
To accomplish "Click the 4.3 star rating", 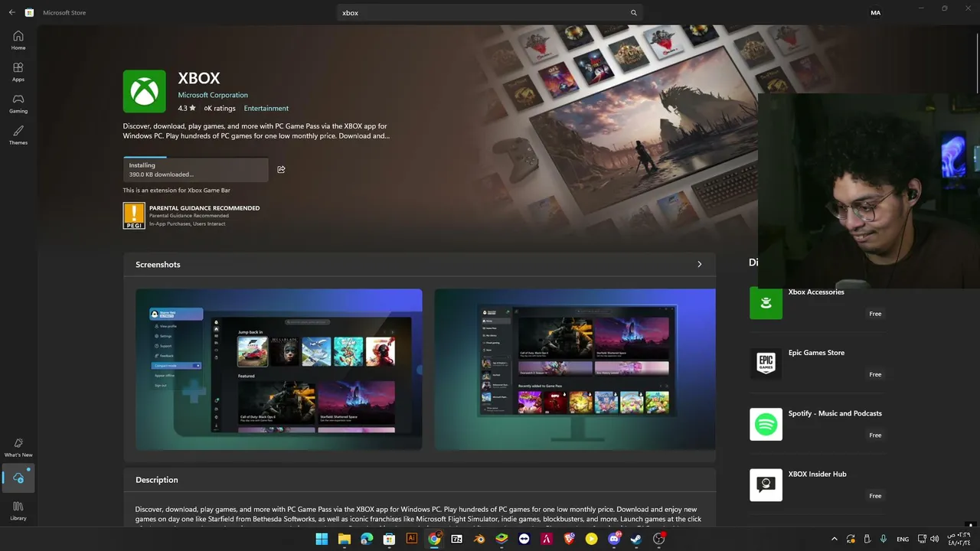I will click(187, 108).
